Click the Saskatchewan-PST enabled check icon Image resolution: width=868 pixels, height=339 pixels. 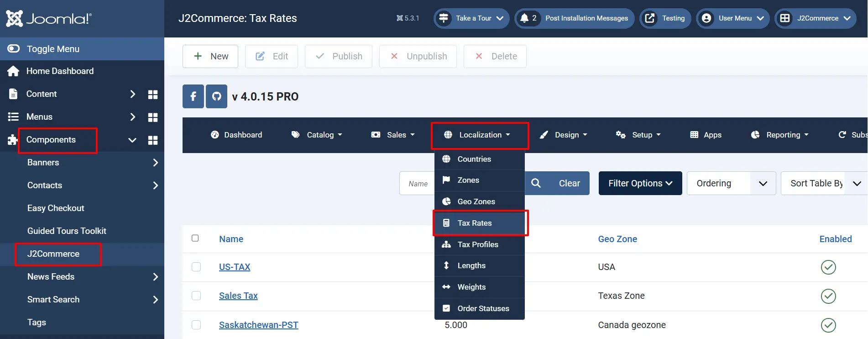(x=828, y=325)
